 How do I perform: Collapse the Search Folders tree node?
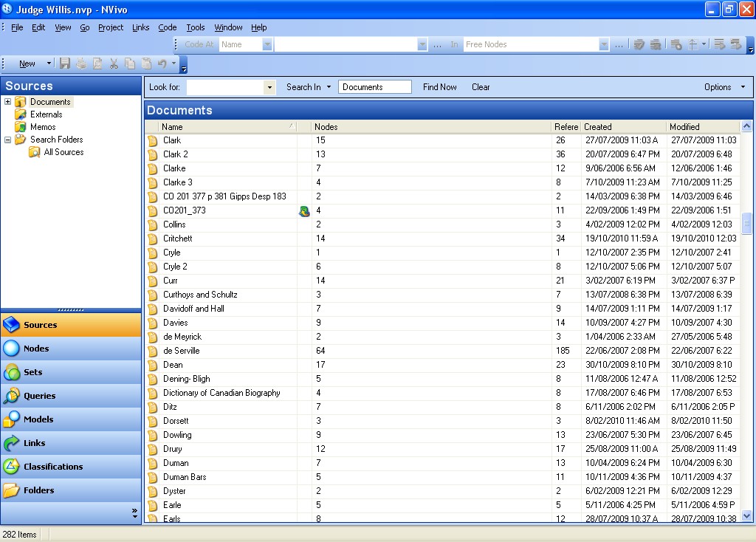tap(8, 140)
